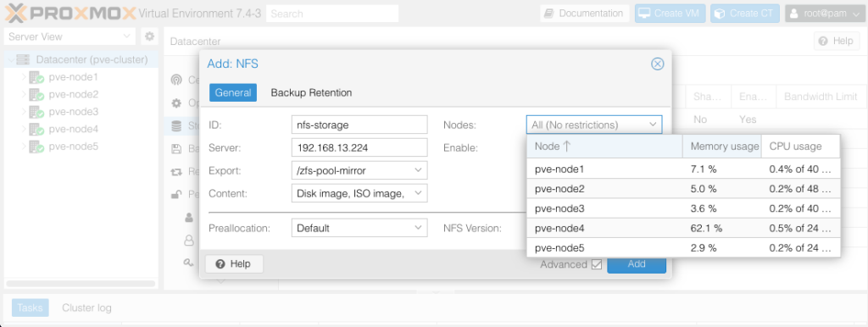This screenshot has width=868, height=327.
Task: Switch to Backup Retention tab
Action: 311,92
